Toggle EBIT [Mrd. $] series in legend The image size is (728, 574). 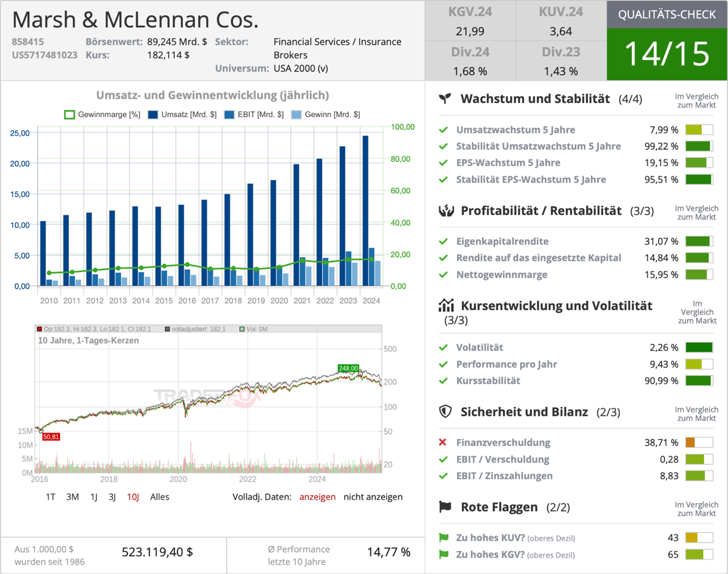click(254, 115)
